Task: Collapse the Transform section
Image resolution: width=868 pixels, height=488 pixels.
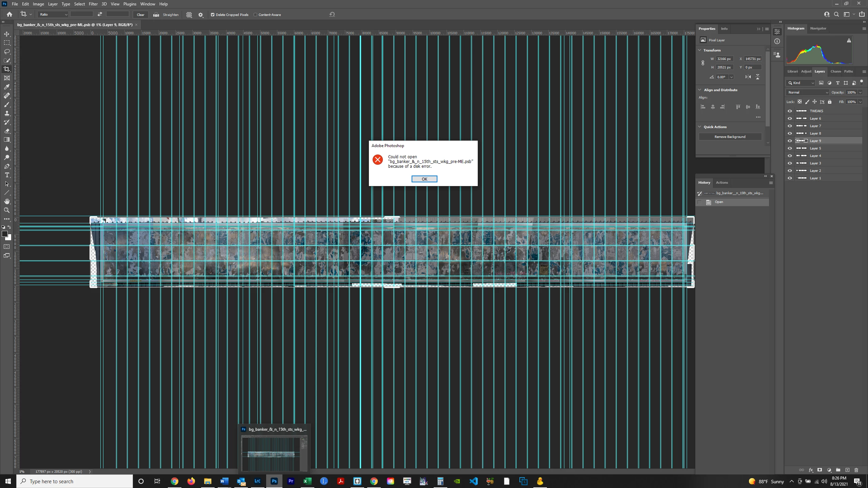Action: pyautogui.click(x=699, y=50)
